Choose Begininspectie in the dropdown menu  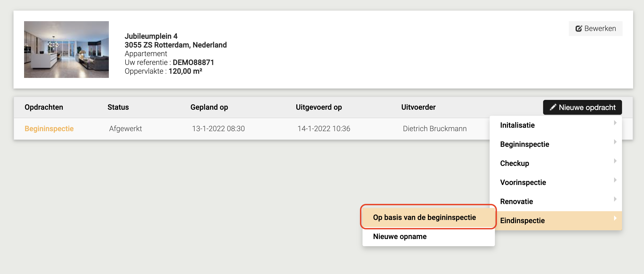click(x=525, y=144)
